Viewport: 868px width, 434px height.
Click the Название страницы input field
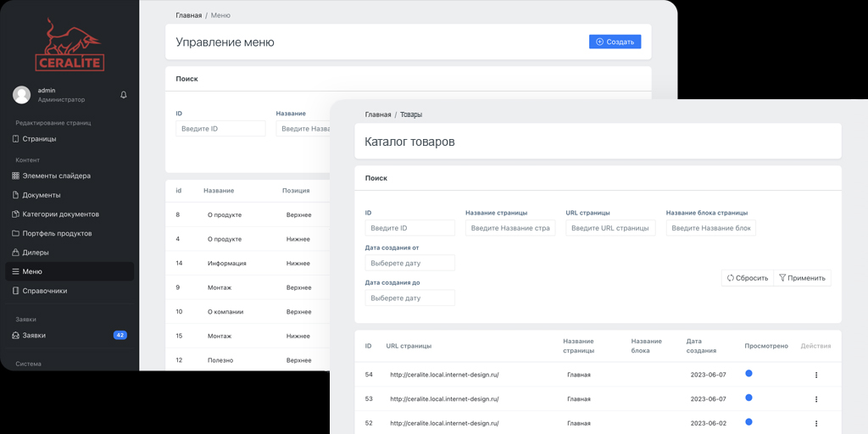[x=510, y=228]
